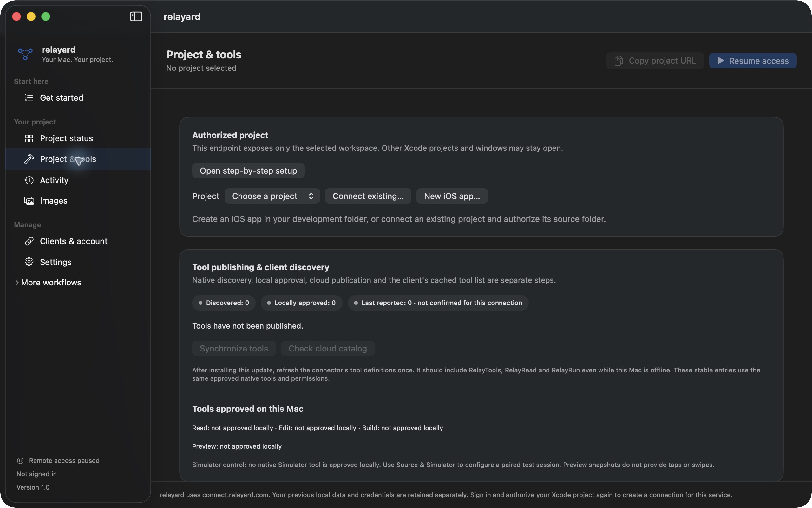Click the play icon in Resume access
The width and height of the screenshot is (812, 508).
(720, 61)
